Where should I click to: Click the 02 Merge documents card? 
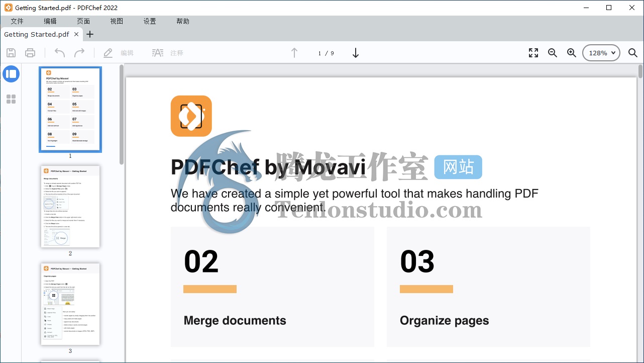click(272, 287)
